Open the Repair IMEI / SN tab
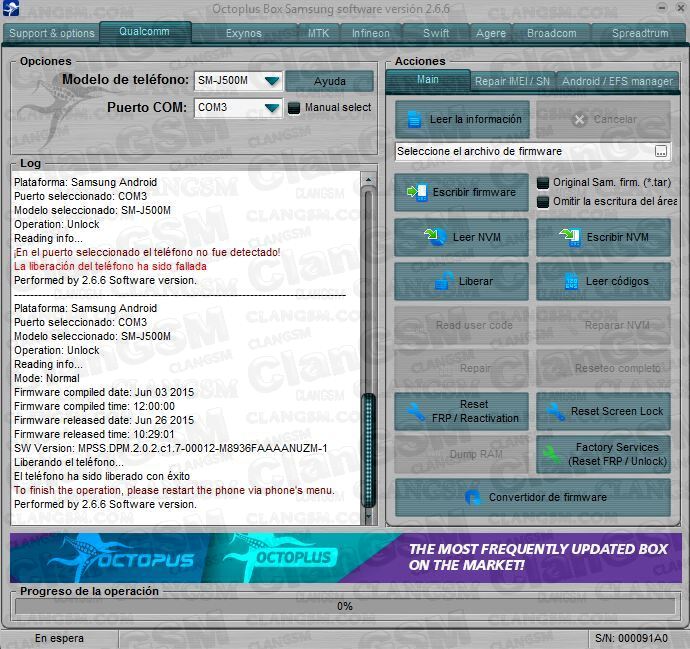690x649 pixels. [512, 81]
